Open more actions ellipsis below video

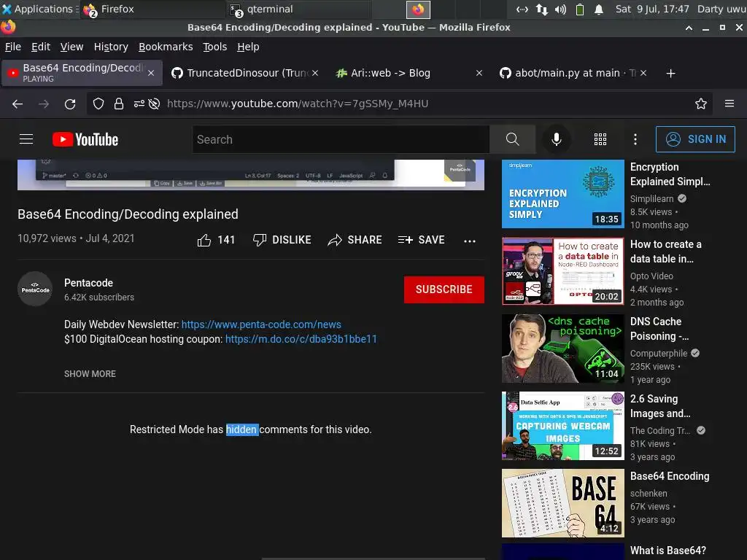click(x=470, y=241)
